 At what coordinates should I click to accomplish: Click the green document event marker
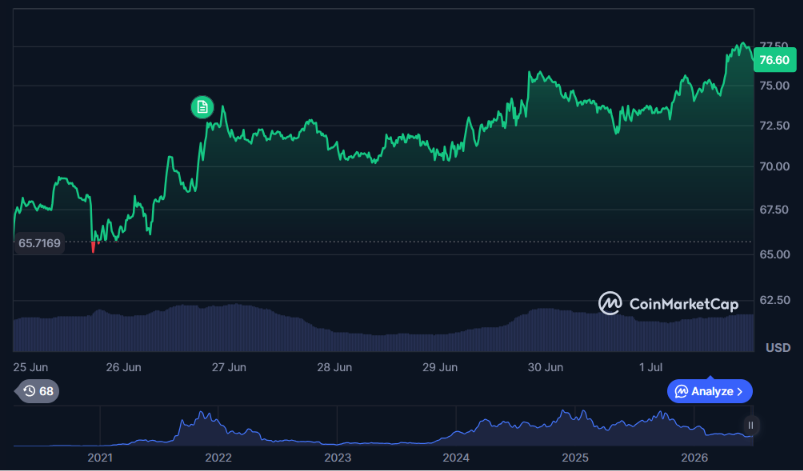(202, 107)
